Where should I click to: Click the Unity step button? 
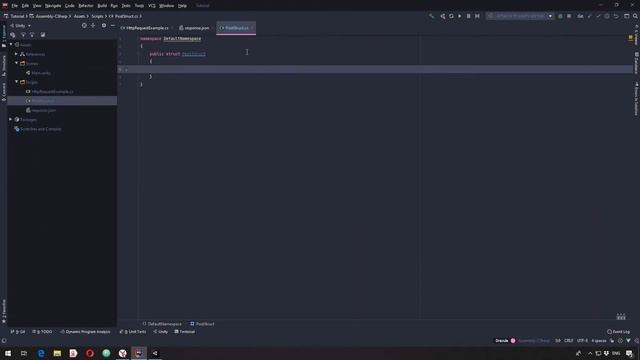pos(477,16)
